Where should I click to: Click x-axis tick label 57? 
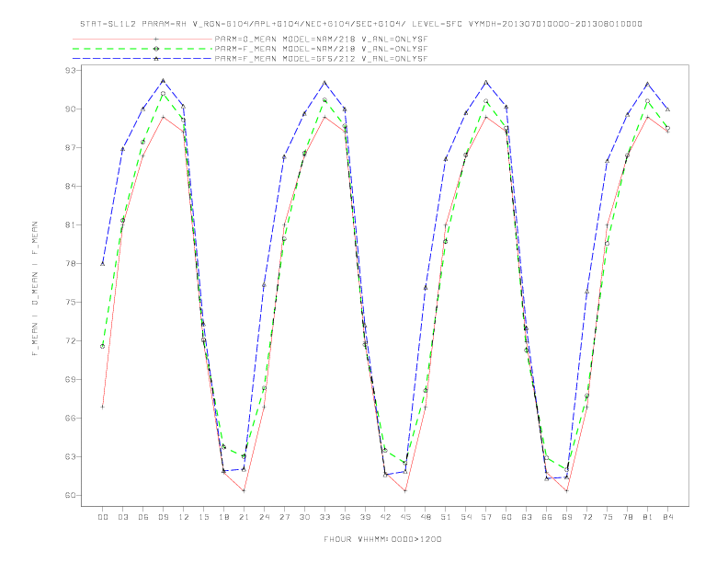[486, 517]
